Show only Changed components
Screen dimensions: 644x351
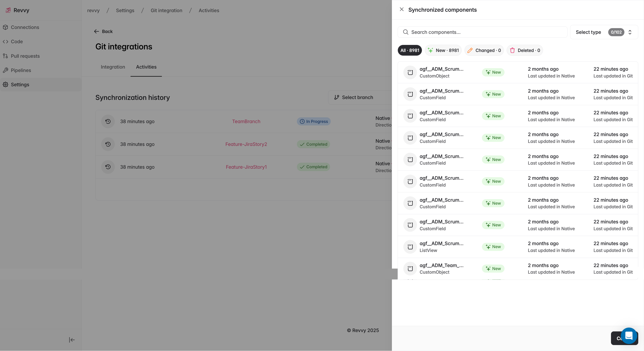click(x=484, y=50)
